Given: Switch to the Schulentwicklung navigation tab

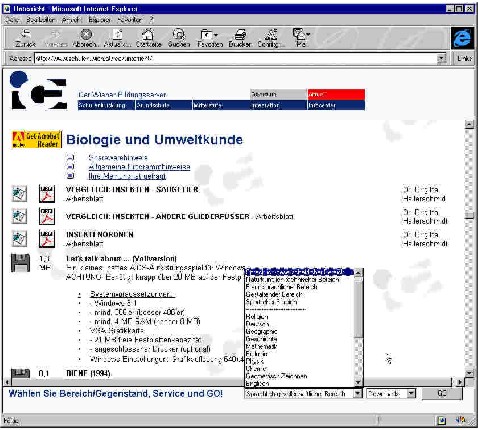Looking at the screenshot, I should [x=106, y=105].
